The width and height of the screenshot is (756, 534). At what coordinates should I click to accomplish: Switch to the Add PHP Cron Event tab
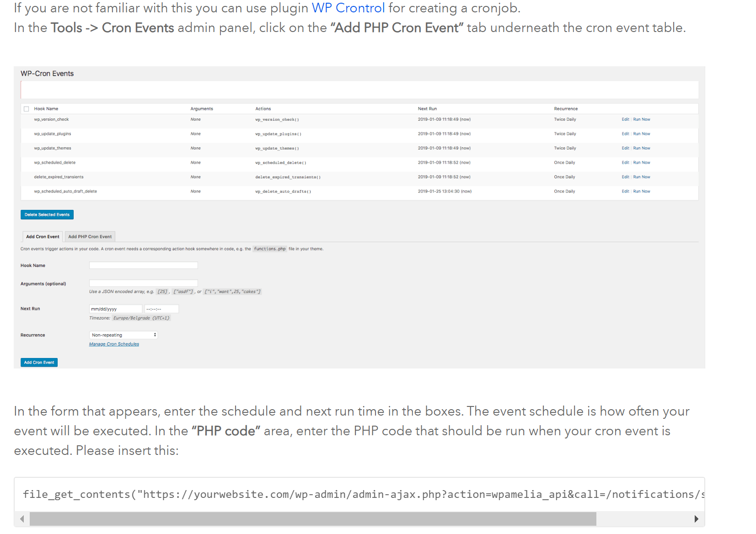click(90, 237)
